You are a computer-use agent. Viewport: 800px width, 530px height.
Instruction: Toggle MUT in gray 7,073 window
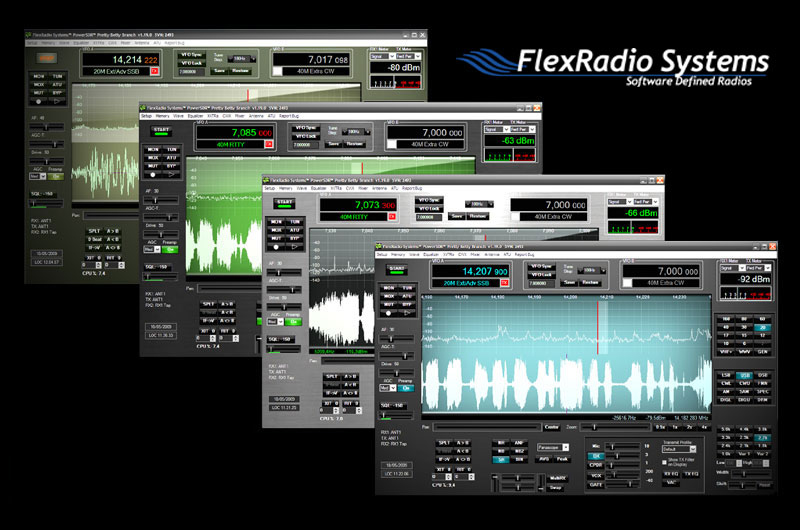[276, 238]
